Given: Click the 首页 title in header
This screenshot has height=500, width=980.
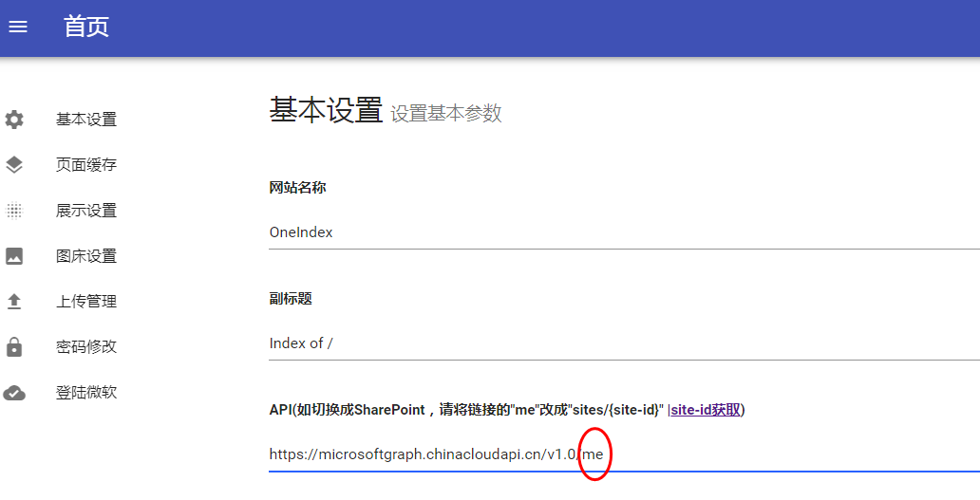Looking at the screenshot, I should (86, 27).
